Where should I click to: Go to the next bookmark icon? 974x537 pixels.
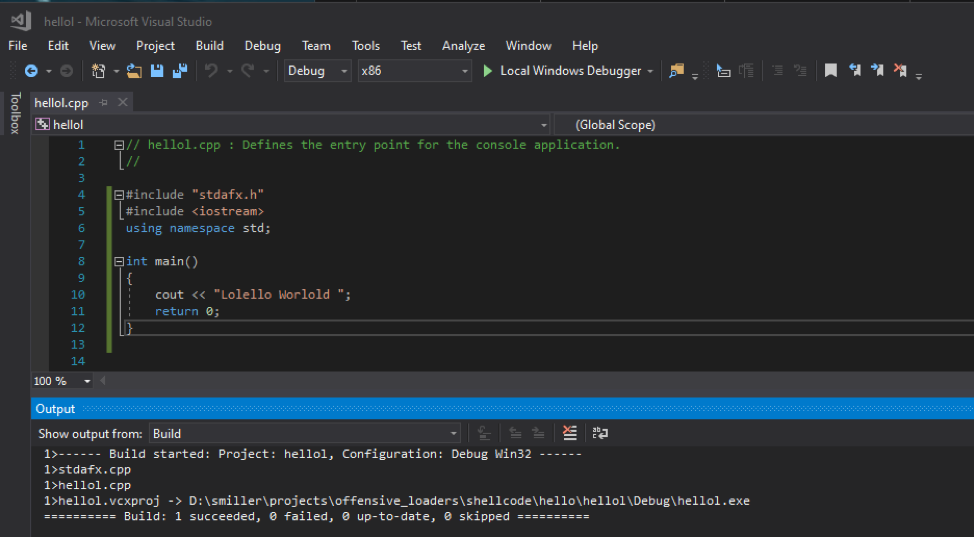(877, 70)
